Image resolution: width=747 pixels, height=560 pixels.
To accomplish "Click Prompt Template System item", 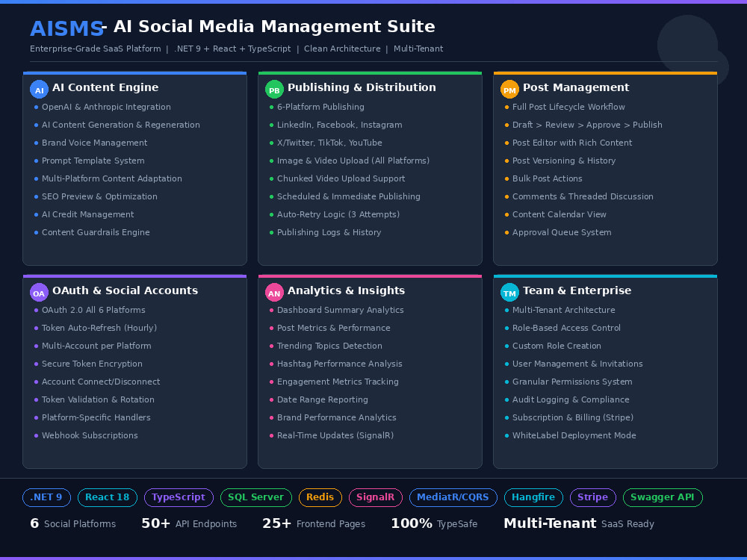I will [x=93, y=161].
